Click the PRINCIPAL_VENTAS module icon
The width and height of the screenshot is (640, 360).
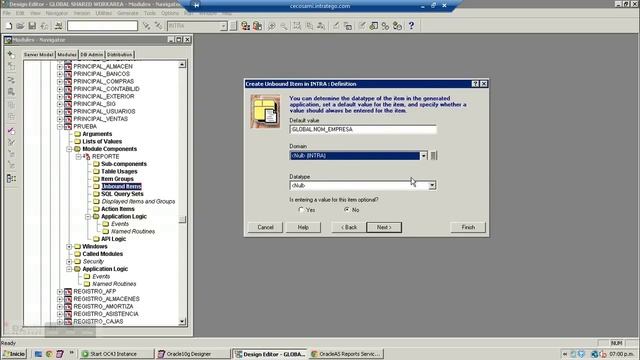[x=68, y=119]
